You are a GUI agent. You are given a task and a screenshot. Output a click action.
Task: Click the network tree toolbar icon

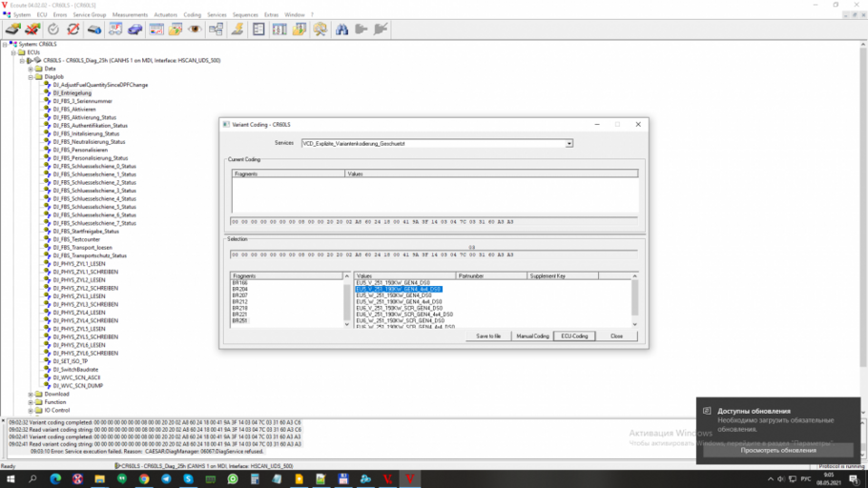217,30
